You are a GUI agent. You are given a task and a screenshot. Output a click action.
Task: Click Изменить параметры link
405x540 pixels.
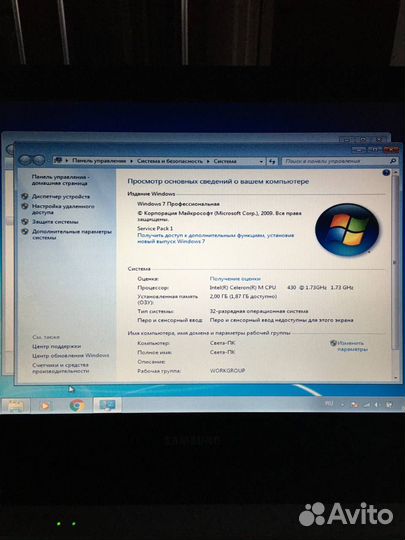(x=352, y=346)
